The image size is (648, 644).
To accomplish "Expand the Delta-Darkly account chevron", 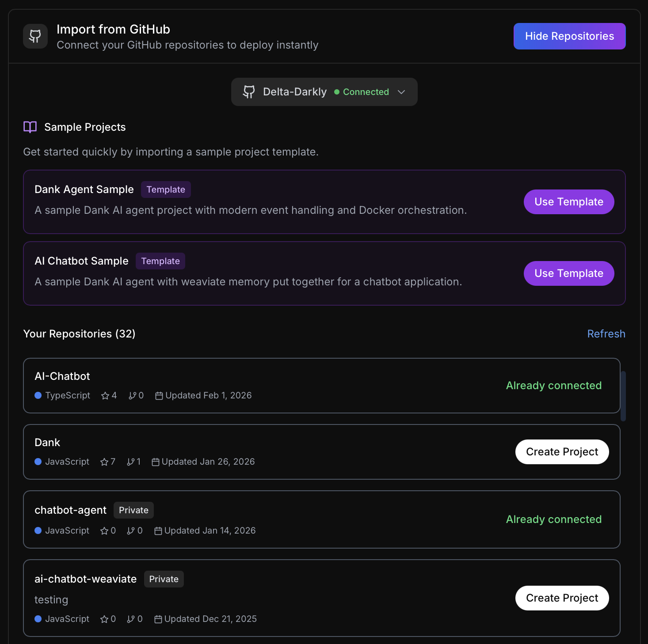I will tap(401, 92).
